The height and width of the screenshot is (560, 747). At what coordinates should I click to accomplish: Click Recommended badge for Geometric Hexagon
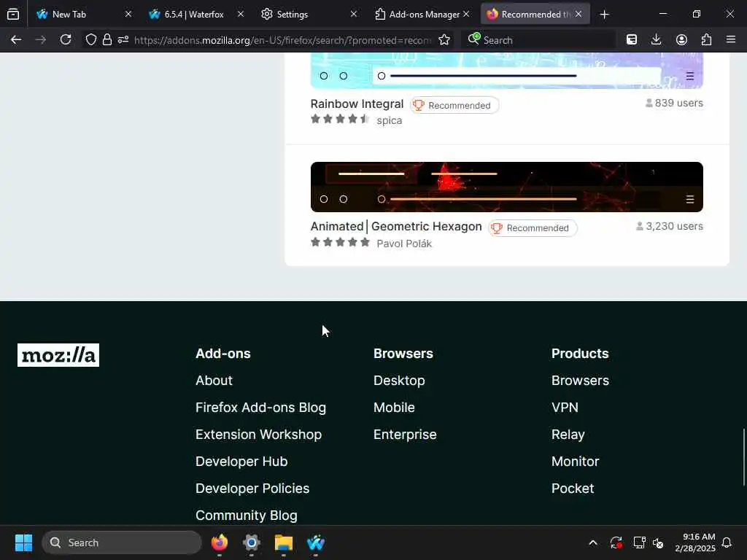(532, 228)
